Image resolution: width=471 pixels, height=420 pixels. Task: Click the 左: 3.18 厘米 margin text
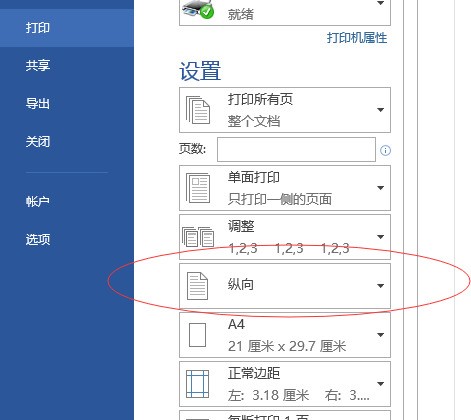coord(269,395)
